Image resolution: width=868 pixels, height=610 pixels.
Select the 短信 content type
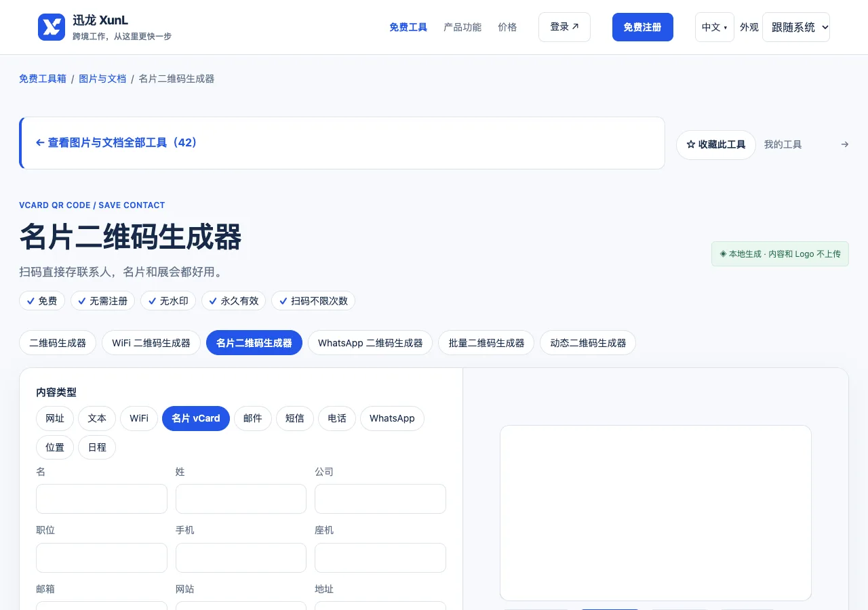point(295,418)
